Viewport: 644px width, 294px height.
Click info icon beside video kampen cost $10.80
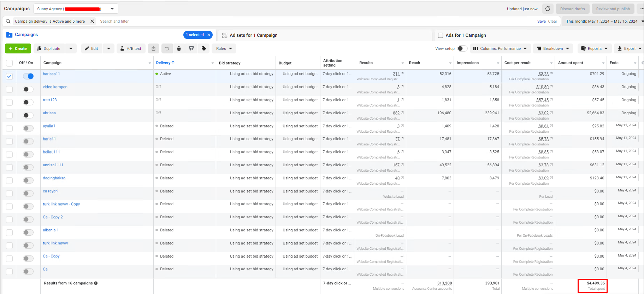pos(551,86)
